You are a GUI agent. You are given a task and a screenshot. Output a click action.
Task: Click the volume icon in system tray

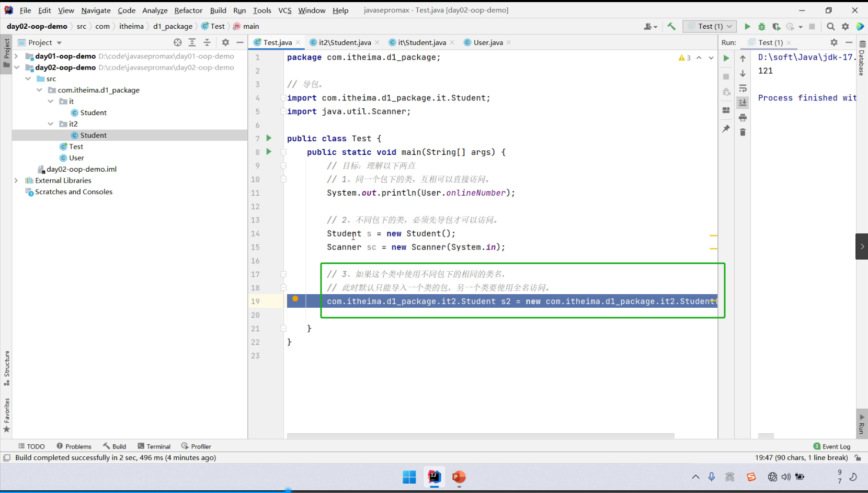pos(786,477)
